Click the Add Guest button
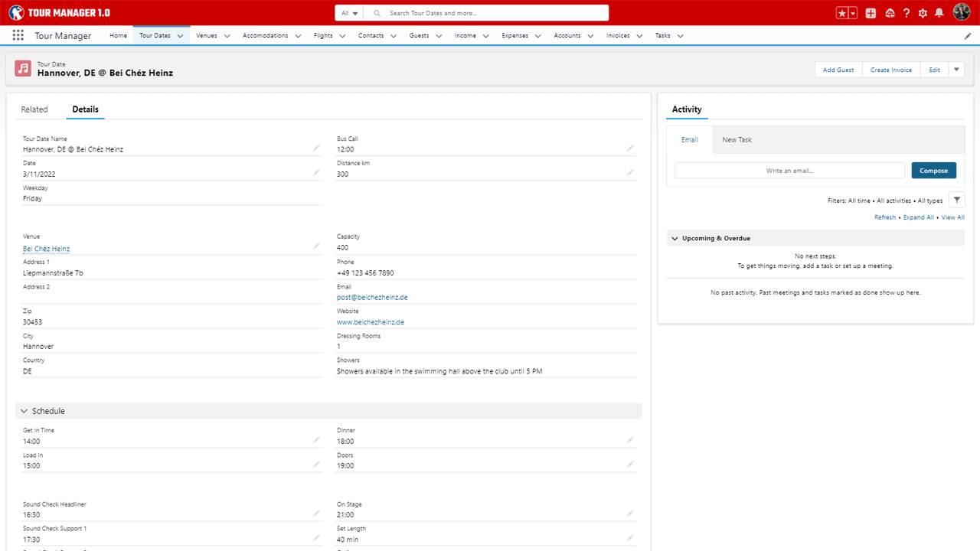The image size is (980, 551). click(838, 70)
